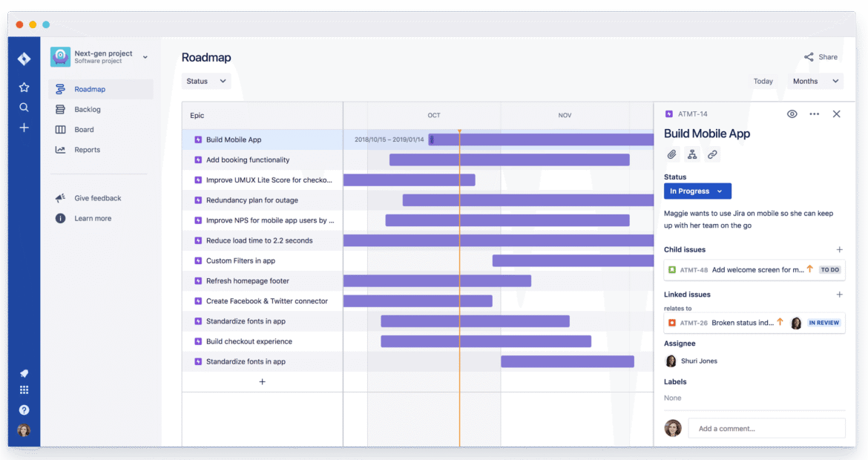Close the ATMT-14 detail panel
Screen dimensions: 868x460
pyautogui.click(x=836, y=114)
